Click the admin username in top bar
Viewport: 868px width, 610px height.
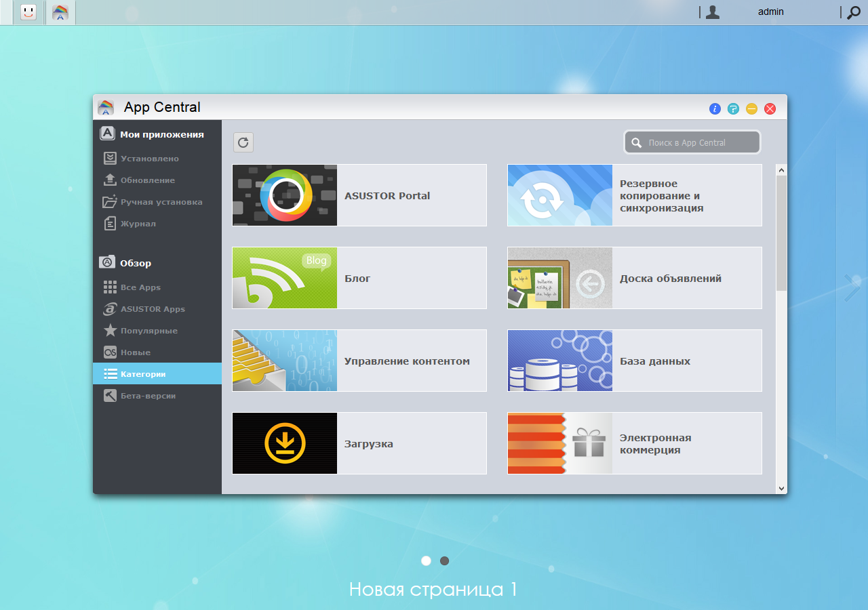pos(771,12)
